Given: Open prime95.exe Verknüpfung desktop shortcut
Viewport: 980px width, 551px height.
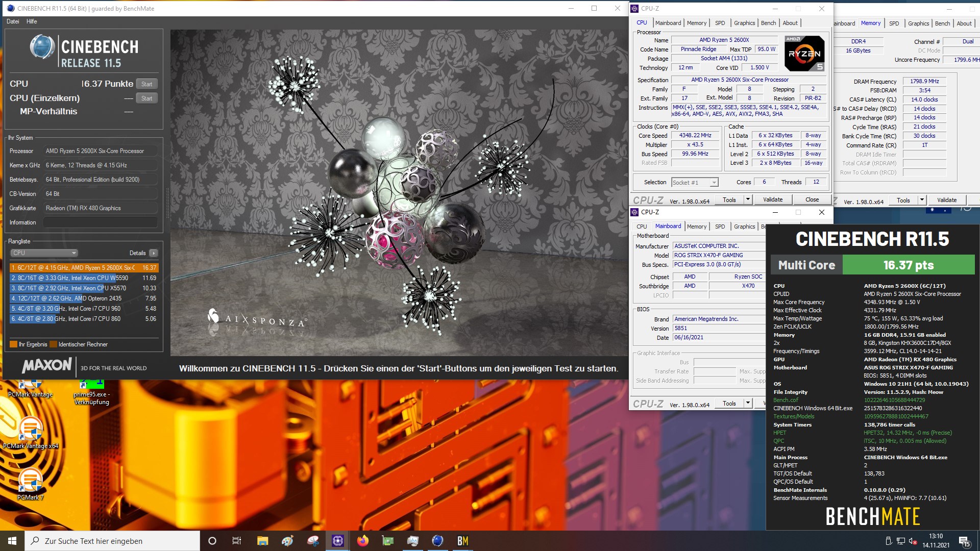Looking at the screenshot, I should click(x=92, y=393).
